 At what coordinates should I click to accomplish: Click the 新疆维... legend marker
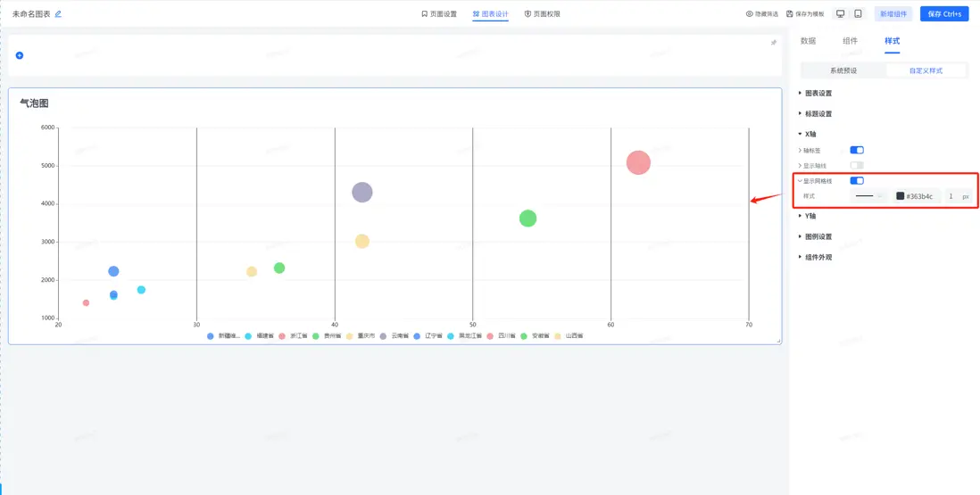[x=210, y=336]
